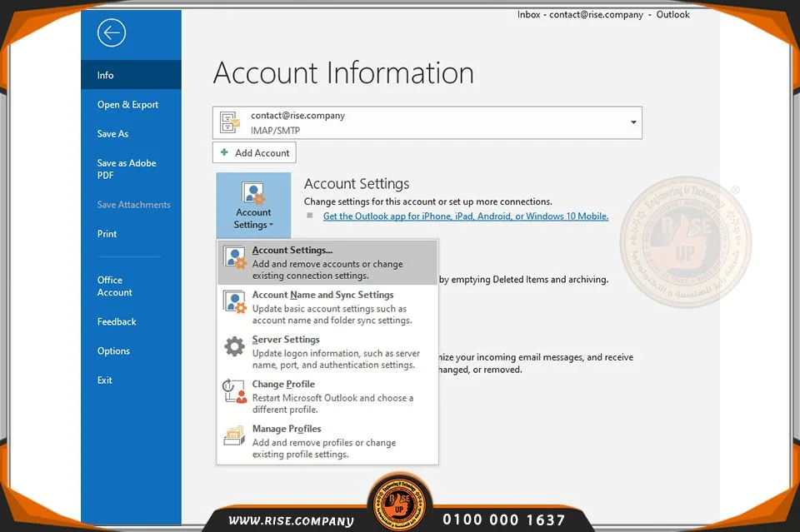Exit Outlook from the sidebar
Screen dimensions: 800x532
click(105, 380)
